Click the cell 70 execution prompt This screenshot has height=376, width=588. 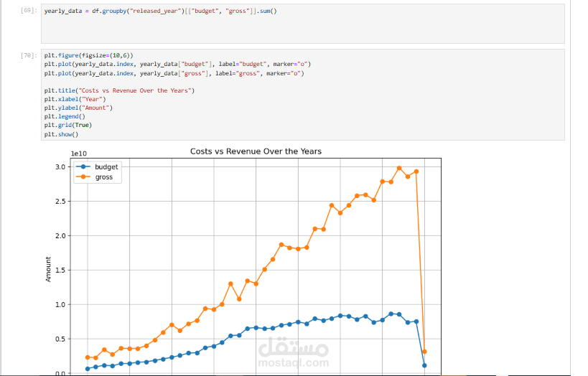(x=30, y=55)
